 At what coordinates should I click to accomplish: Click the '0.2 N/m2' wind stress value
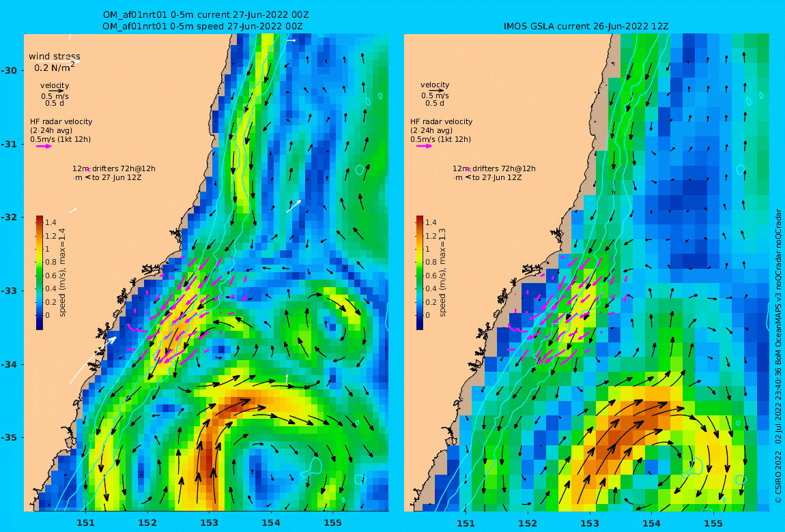pyautogui.click(x=55, y=67)
